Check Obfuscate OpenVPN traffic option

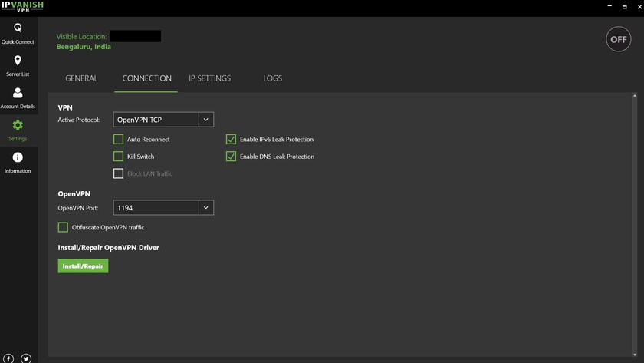(x=63, y=227)
